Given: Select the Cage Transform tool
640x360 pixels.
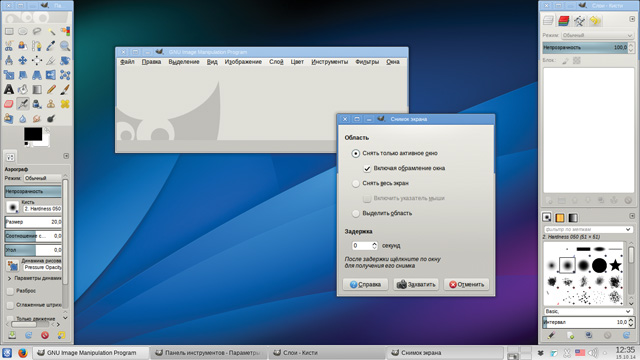Looking at the screenshot, I should (x=65, y=75).
